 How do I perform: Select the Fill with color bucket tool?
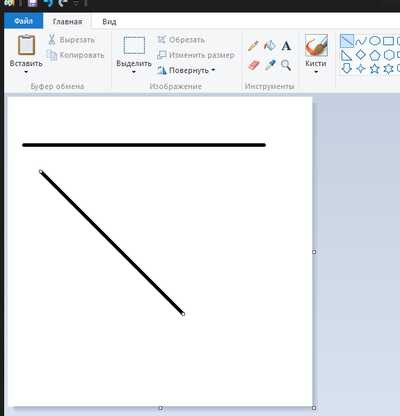[x=270, y=45]
